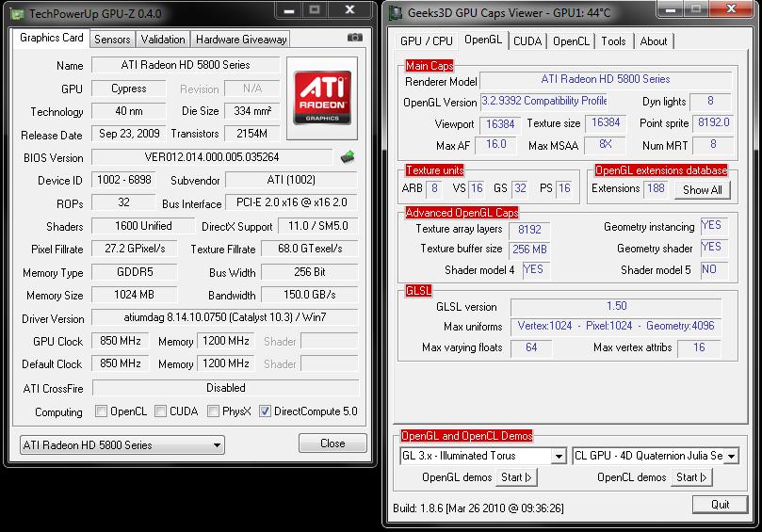762x532 pixels.
Task: Enable the CUDA checkbox in GPU-Z
Action: pyautogui.click(x=160, y=411)
